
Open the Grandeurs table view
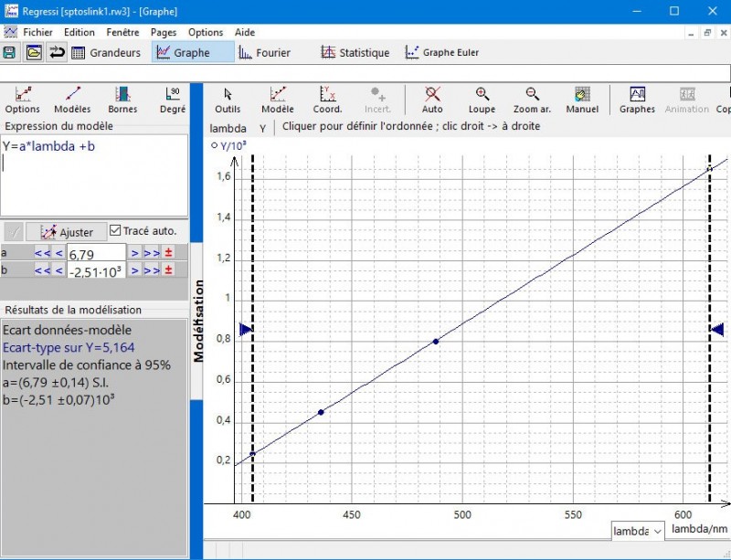point(106,53)
